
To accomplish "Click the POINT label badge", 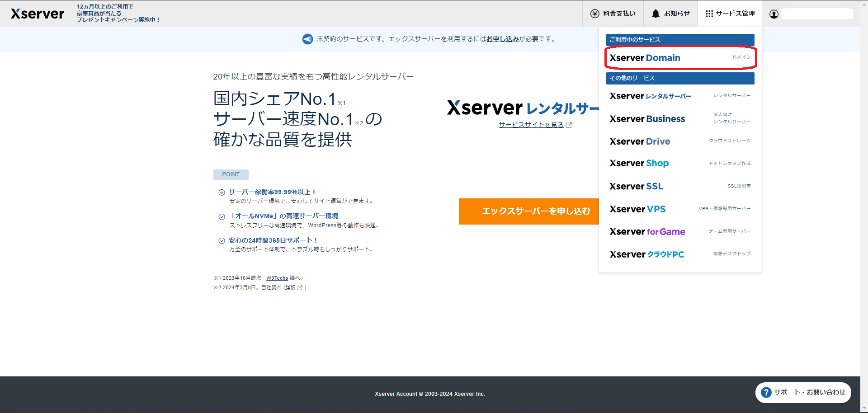I will coord(231,174).
